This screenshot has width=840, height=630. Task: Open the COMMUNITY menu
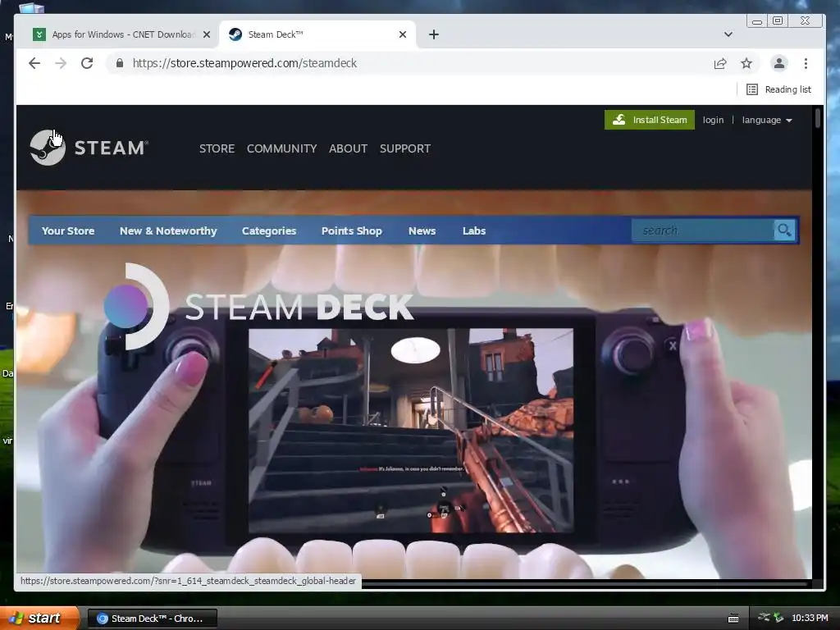click(282, 148)
